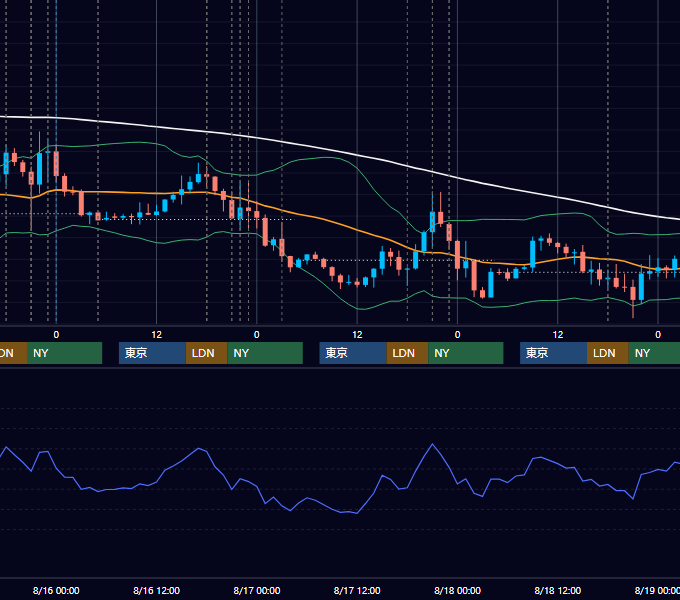The width and height of the screenshot is (680, 600).
Task: Select the LDN session block on 8/16
Action: (206, 353)
